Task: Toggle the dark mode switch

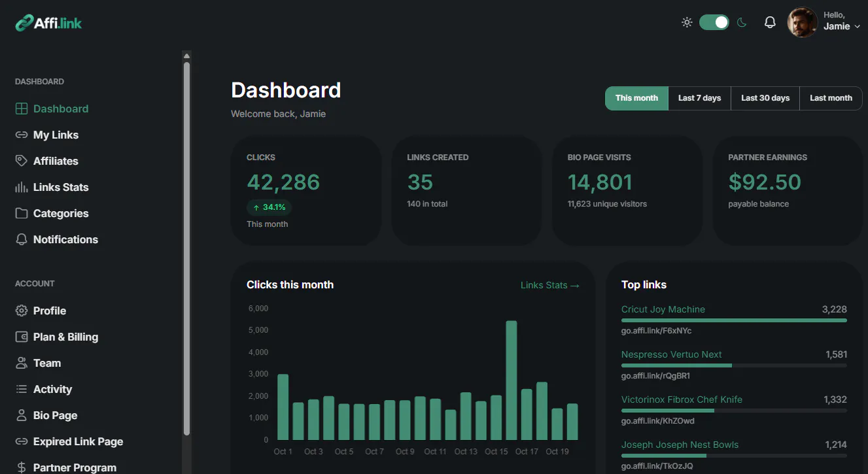Action: [714, 22]
